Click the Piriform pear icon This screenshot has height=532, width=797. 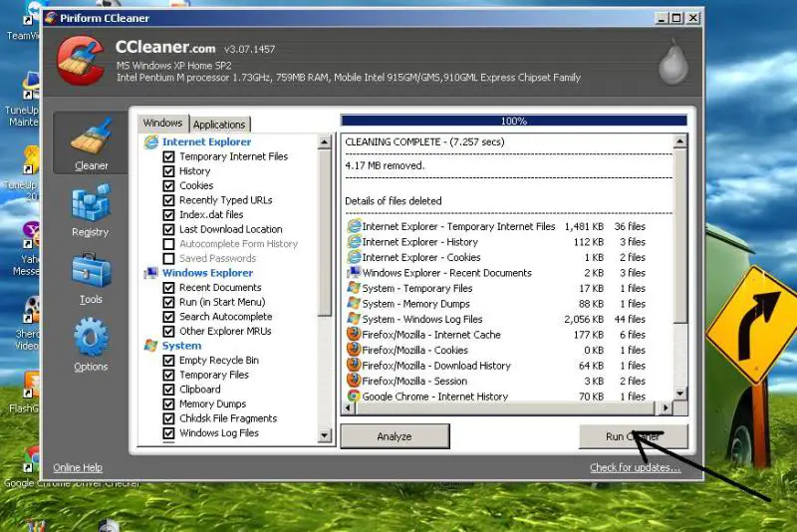673,62
